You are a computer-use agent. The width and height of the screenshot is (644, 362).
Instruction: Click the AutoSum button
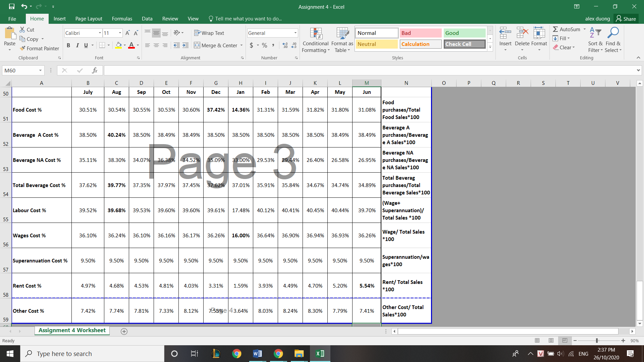point(566,29)
